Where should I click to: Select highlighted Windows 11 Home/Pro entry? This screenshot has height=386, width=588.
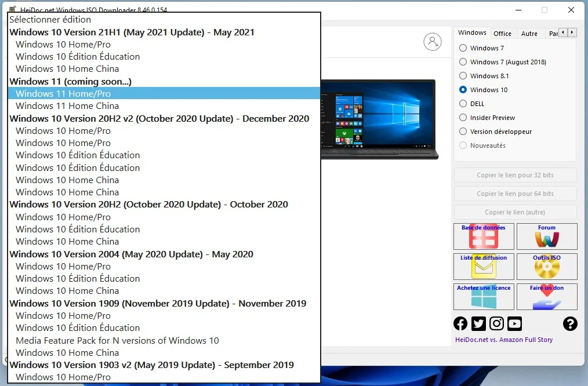coord(164,93)
